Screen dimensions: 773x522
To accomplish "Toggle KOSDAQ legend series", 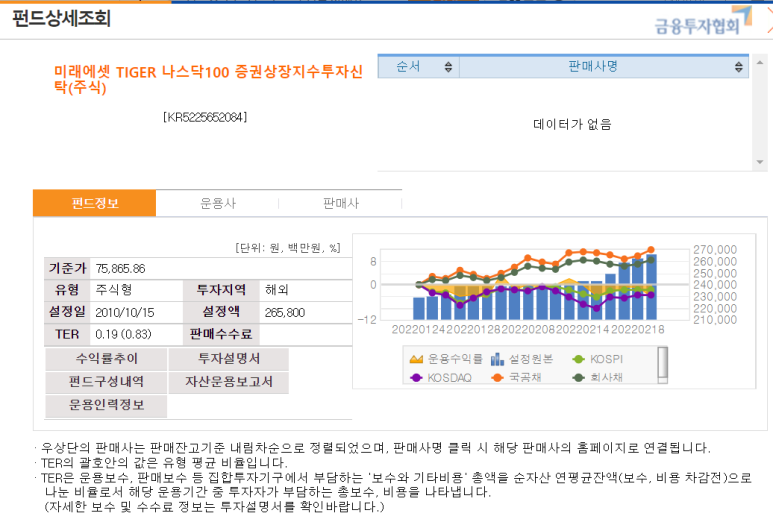I will click(440, 378).
